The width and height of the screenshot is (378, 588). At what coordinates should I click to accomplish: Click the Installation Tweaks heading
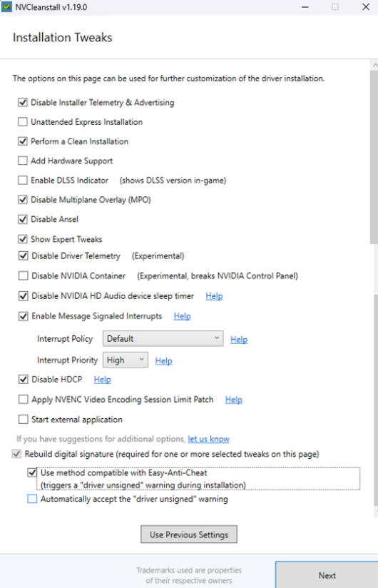coord(63,38)
